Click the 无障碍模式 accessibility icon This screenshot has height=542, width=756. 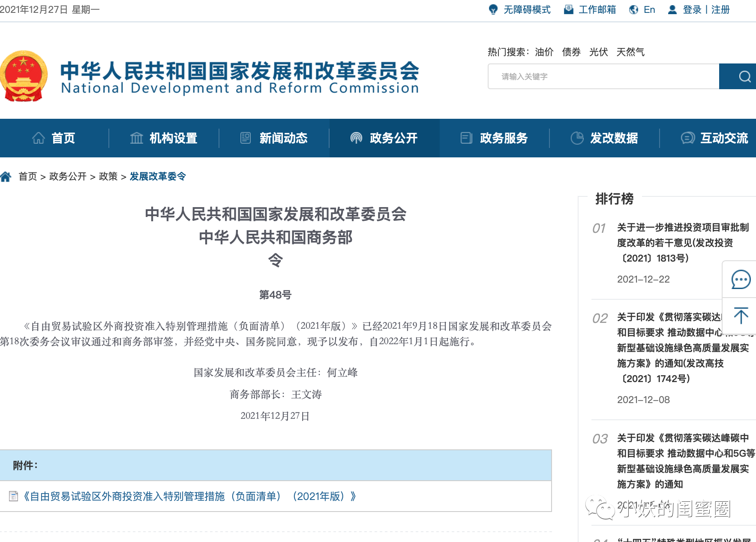[x=493, y=9]
